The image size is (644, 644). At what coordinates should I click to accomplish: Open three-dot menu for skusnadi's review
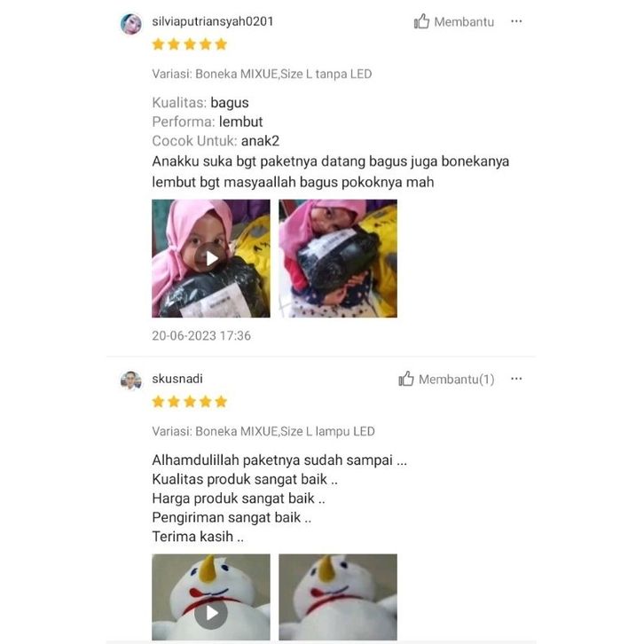516,379
